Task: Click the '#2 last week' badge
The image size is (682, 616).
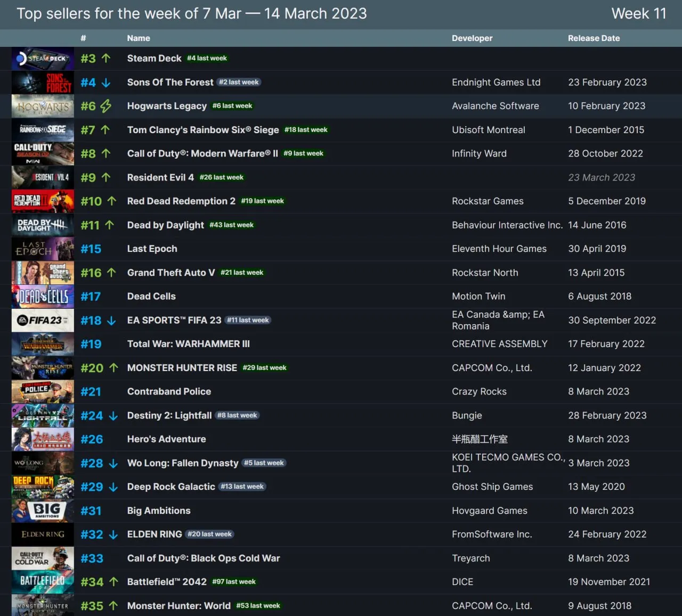Action: click(239, 82)
